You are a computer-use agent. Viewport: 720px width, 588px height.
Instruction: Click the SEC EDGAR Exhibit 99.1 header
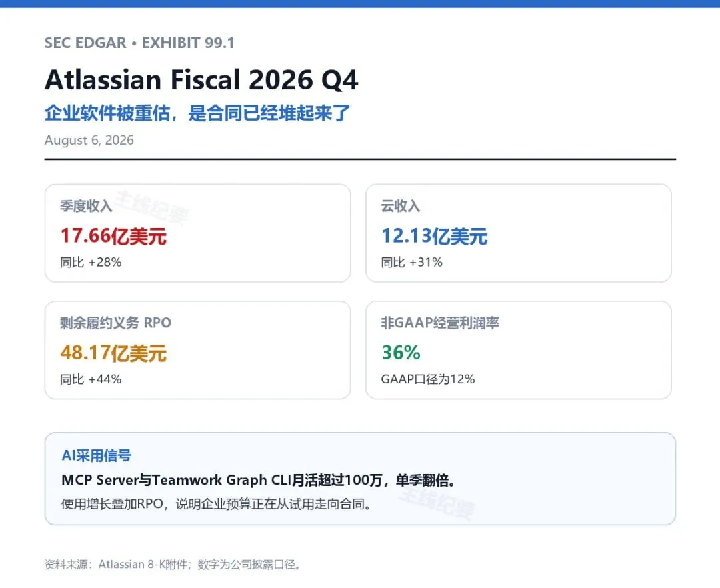pos(139,43)
